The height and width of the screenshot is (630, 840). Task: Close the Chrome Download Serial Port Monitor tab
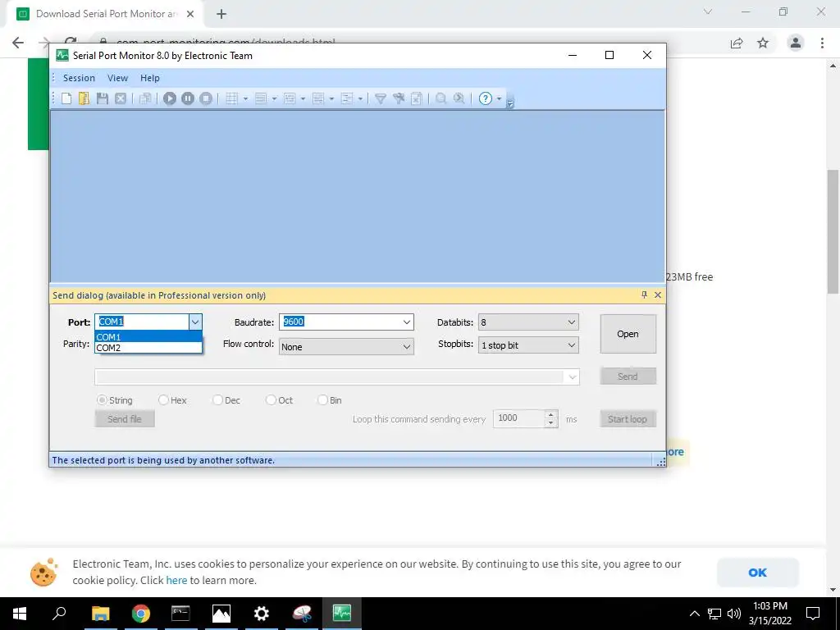pos(190,14)
